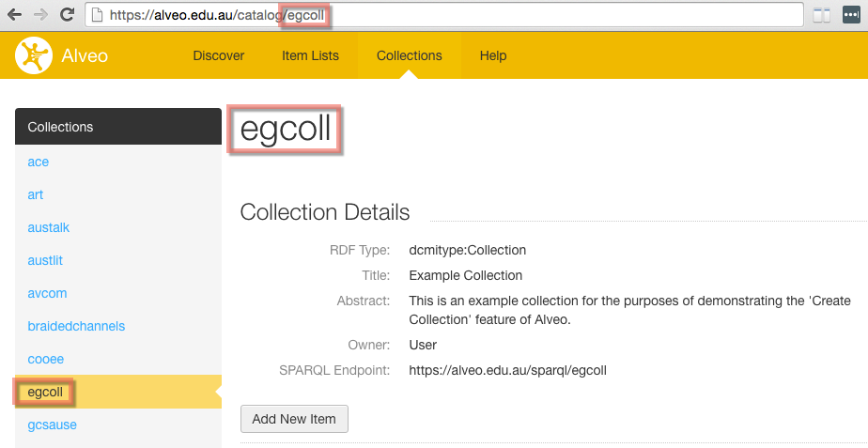The height and width of the screenshot is (448, 868).
Task: Click the Abstract label
Action: [364, 301]
